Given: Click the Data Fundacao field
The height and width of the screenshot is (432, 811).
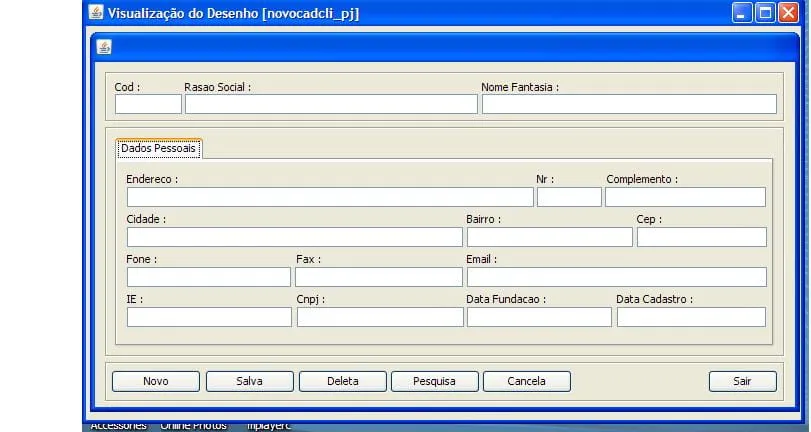Looking at the screenshot, I should coord(539,317).
